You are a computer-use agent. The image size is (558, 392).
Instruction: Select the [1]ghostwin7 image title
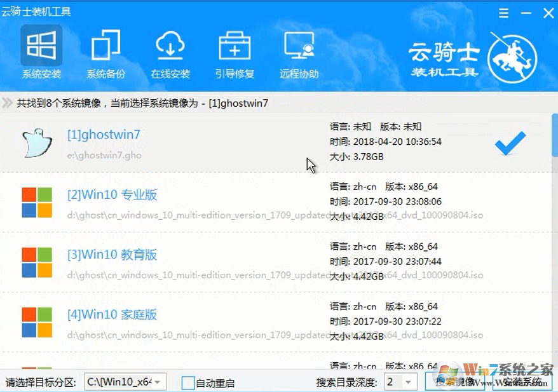pyautogui.click(x=104, y=135)
